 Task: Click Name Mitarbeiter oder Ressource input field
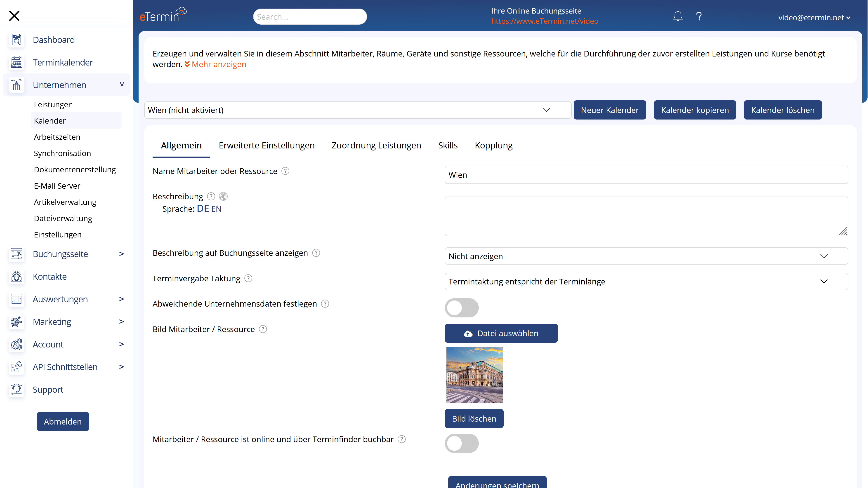(647, 175)
